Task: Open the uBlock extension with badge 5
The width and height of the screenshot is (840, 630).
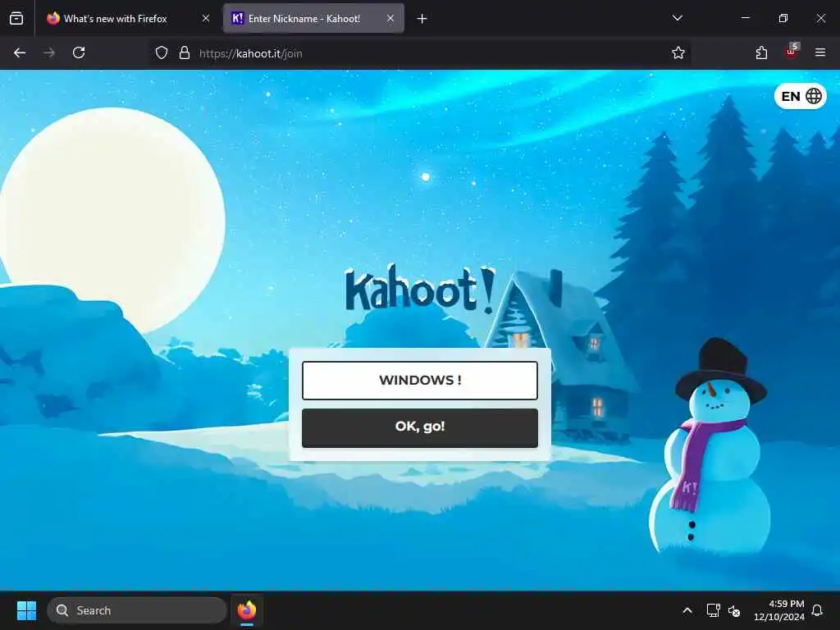Action: [792, 52]
